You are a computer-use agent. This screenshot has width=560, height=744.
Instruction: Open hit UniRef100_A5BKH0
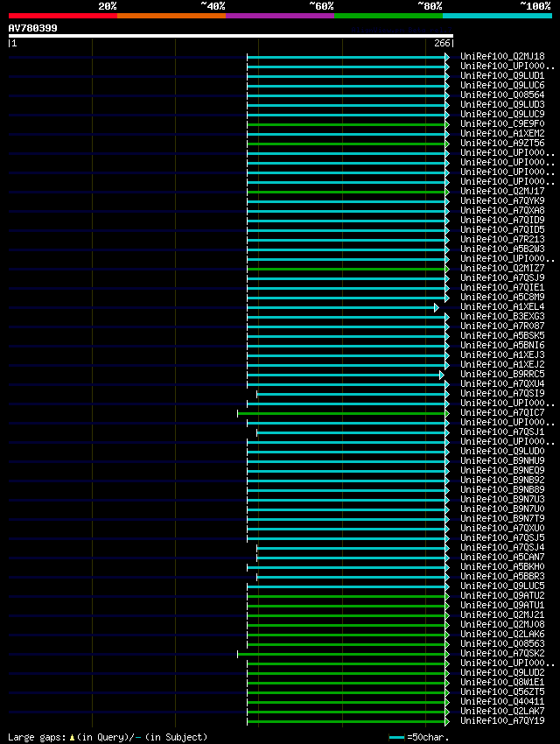502,566
